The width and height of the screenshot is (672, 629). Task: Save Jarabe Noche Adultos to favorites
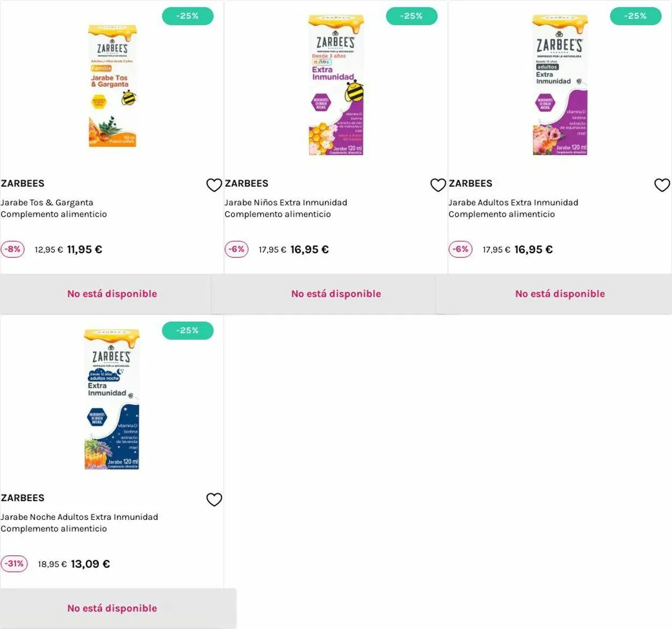pos(214,499)
